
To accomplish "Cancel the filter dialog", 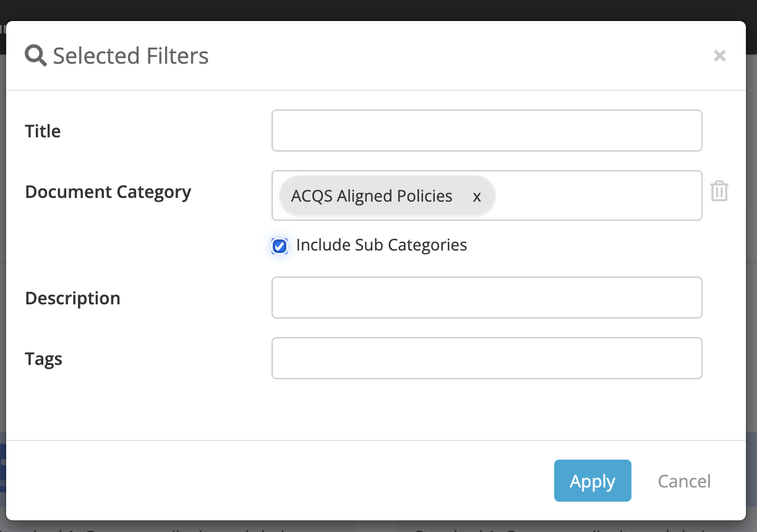I will coord(684,481).
